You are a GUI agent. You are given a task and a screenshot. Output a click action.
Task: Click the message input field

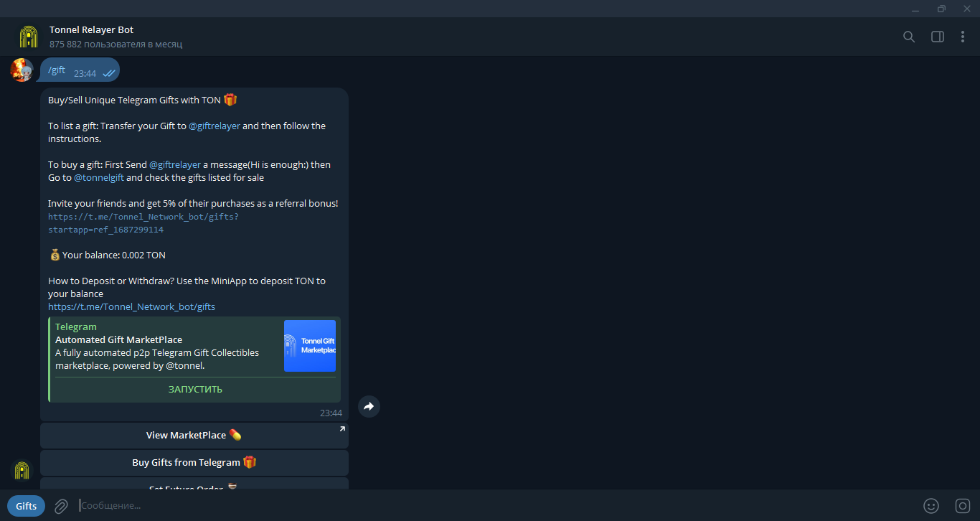495,506
